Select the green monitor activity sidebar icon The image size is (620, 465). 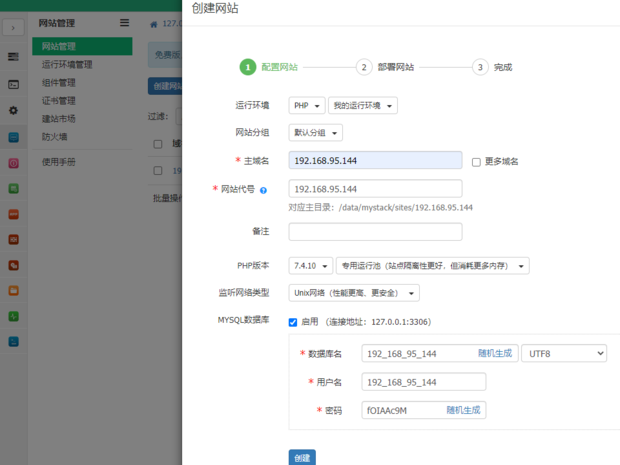click(x=13, y=316)
